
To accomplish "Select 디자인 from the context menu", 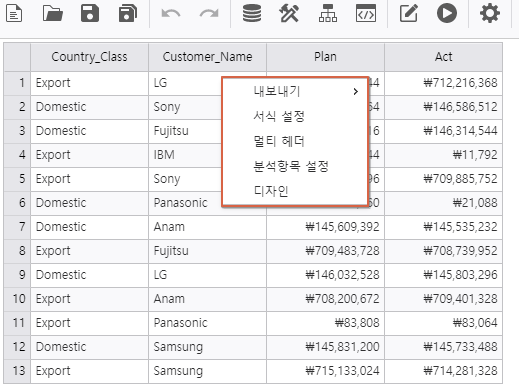I will 295,191.
